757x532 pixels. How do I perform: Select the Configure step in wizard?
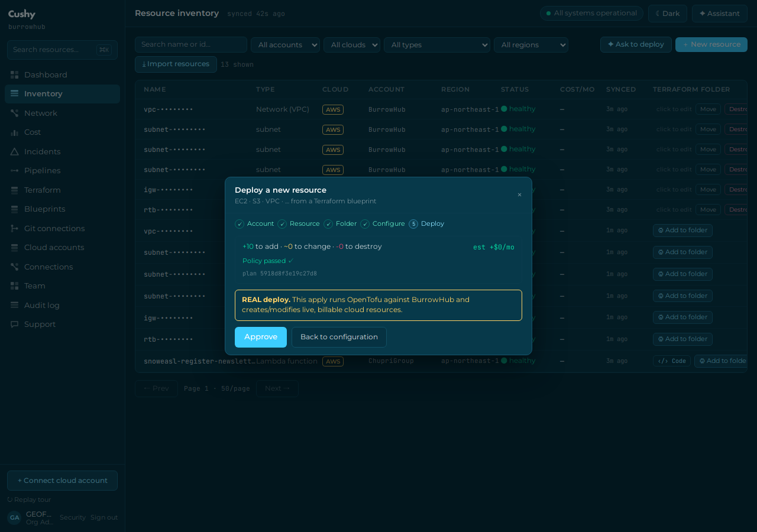pos(383,224)
